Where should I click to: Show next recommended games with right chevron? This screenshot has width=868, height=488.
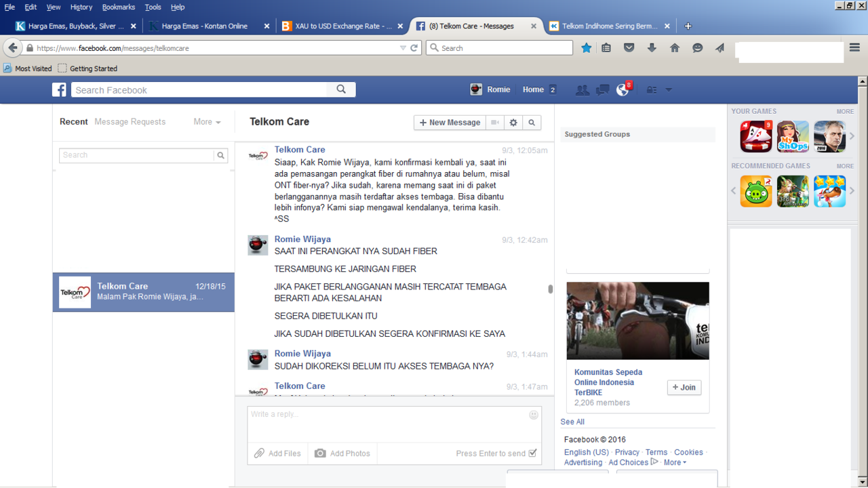tap(852, 191)
